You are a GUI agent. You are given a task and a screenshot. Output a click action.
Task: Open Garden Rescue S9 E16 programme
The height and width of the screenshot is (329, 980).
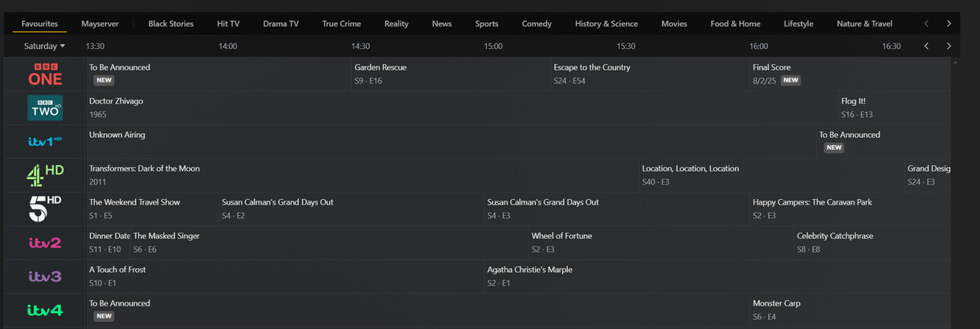[451, 74]
